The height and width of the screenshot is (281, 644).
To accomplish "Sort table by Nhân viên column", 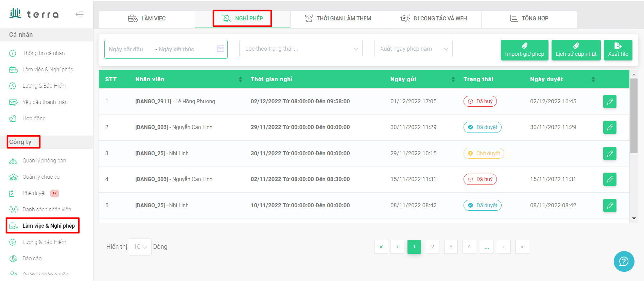I will (x=240, y=79).
